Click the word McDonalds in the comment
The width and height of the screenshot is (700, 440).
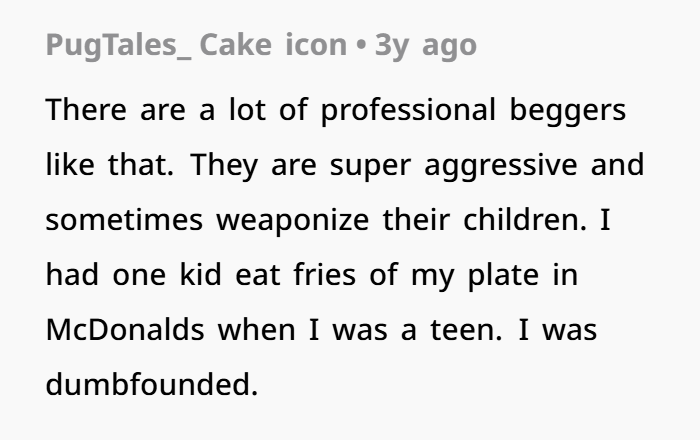click(x=125, y=330)
